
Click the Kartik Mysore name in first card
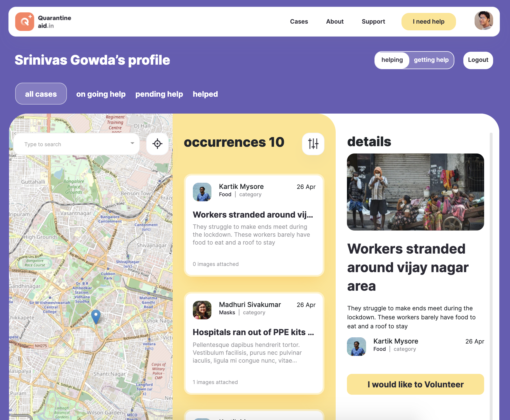coord(241,187)
